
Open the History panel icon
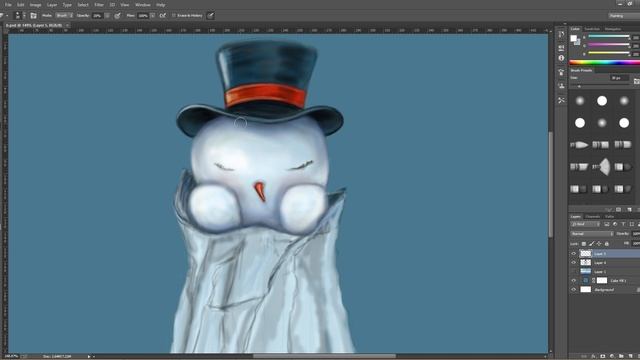tap(562, 34)
